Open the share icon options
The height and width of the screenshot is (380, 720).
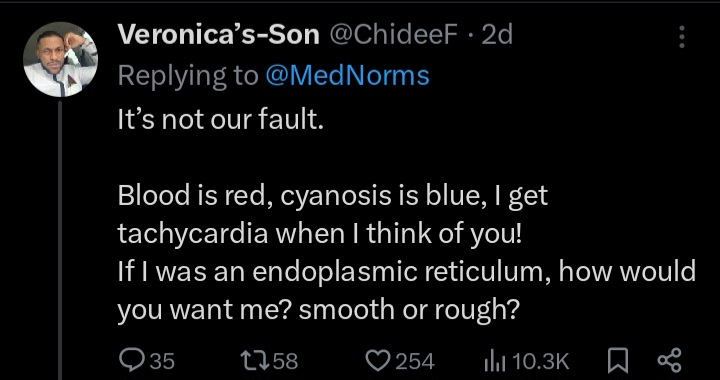coord(669,360)
